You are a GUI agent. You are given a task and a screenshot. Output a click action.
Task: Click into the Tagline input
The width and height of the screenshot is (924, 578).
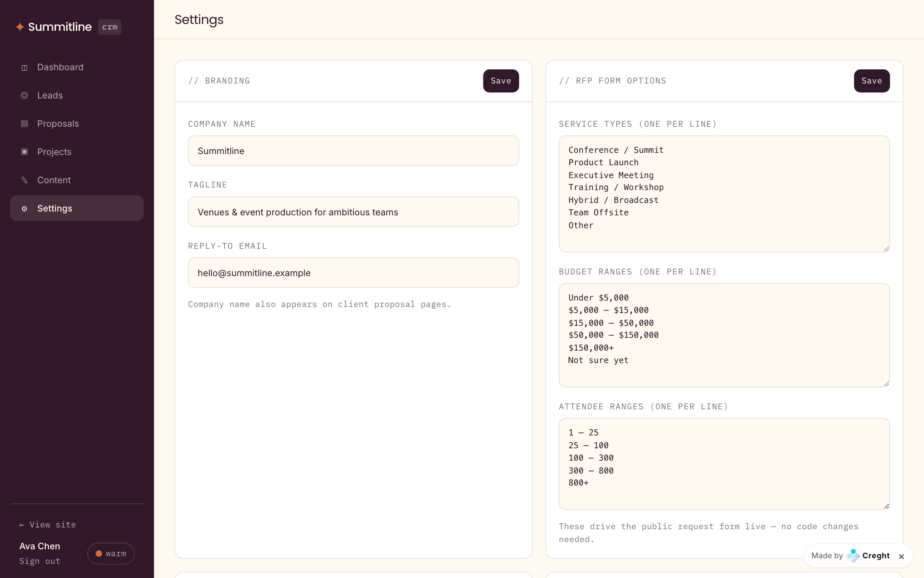point(353,212)
